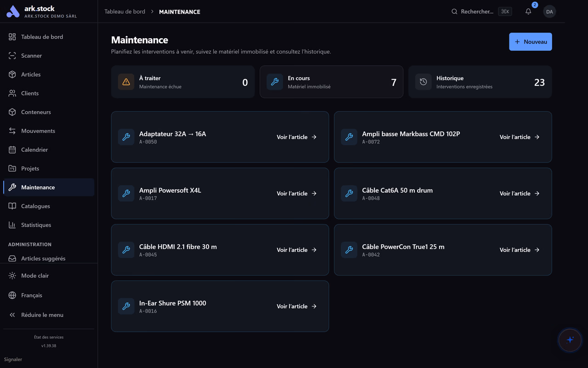Viewport: 588px width, 368px height.
Task: Click the ark.stock logo icon
Action: click(x=13, y=11)
